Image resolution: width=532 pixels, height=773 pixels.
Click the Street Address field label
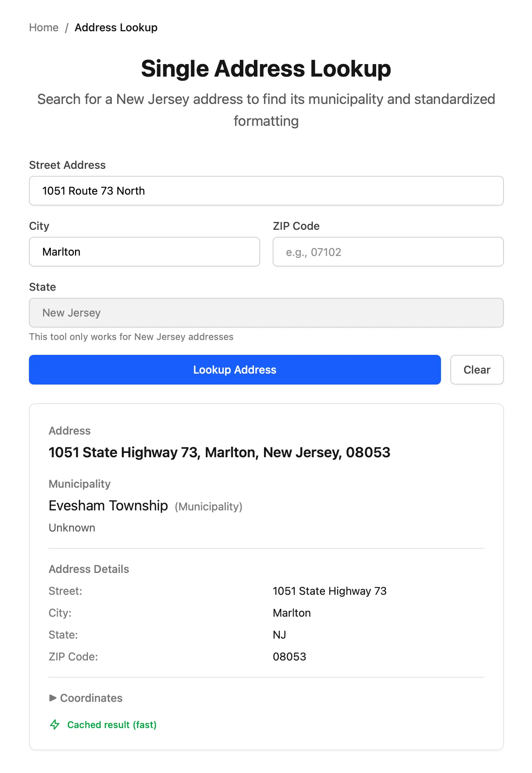[x=67, y=165]
